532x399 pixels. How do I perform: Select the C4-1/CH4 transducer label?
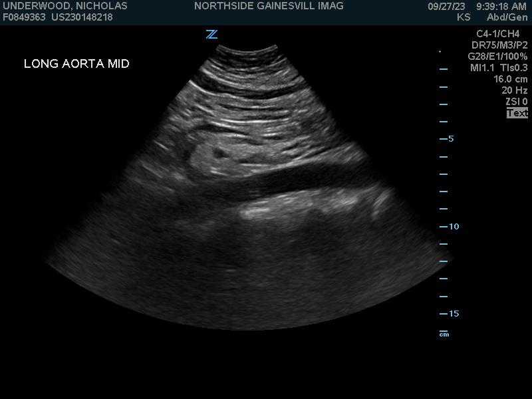(x=497, y=34)
